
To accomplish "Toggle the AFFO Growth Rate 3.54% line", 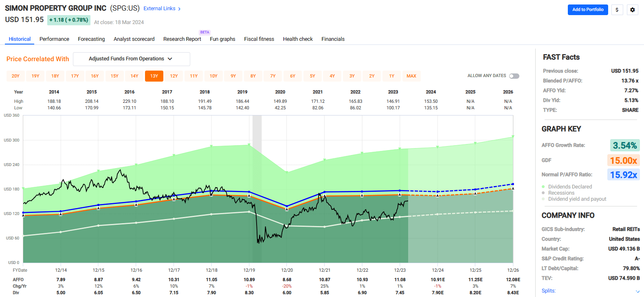I will 624,145.
